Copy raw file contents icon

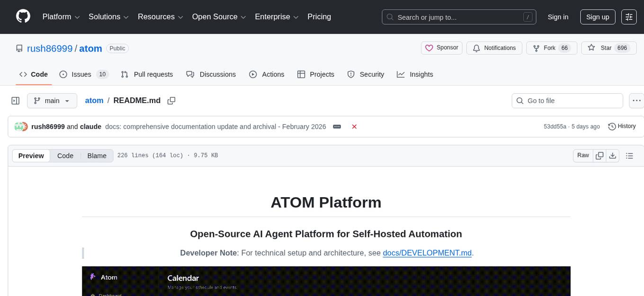599,155
